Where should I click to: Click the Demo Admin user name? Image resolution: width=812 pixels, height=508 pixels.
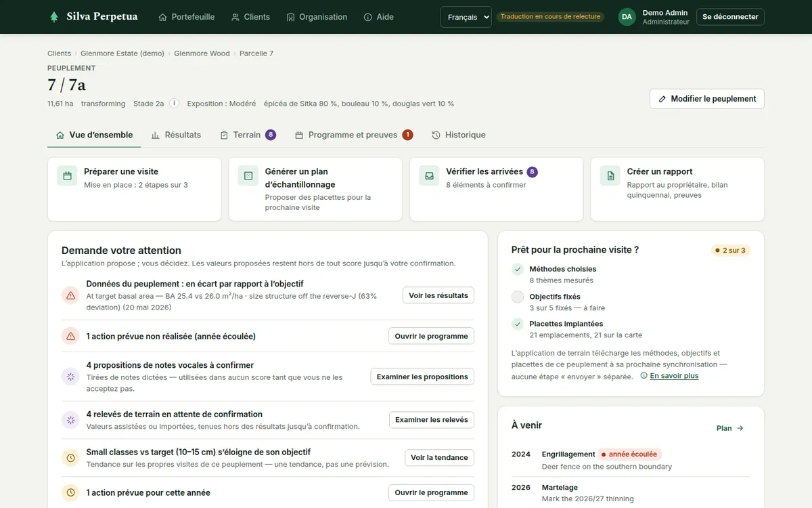pos(665,13)
